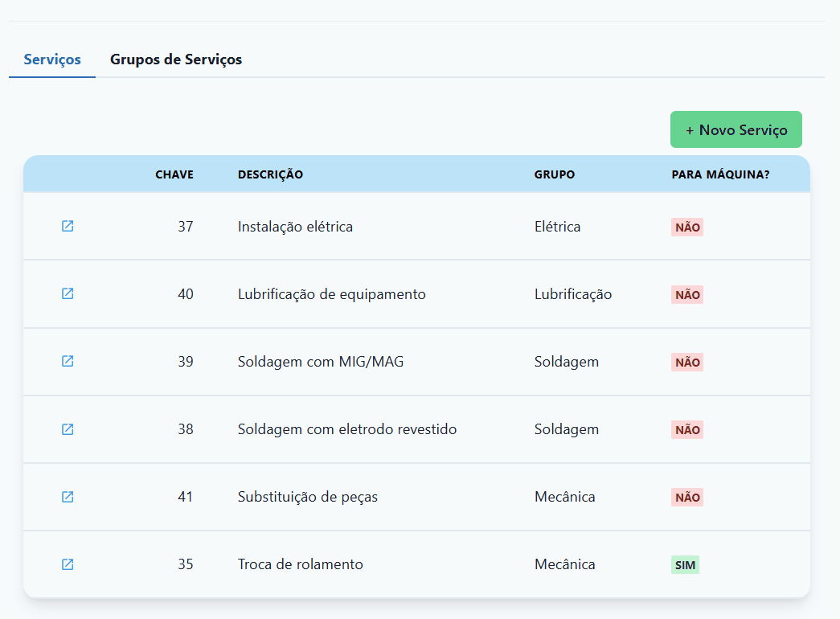Open Substituição de peças via external-link icon

(x=68, y=497)
